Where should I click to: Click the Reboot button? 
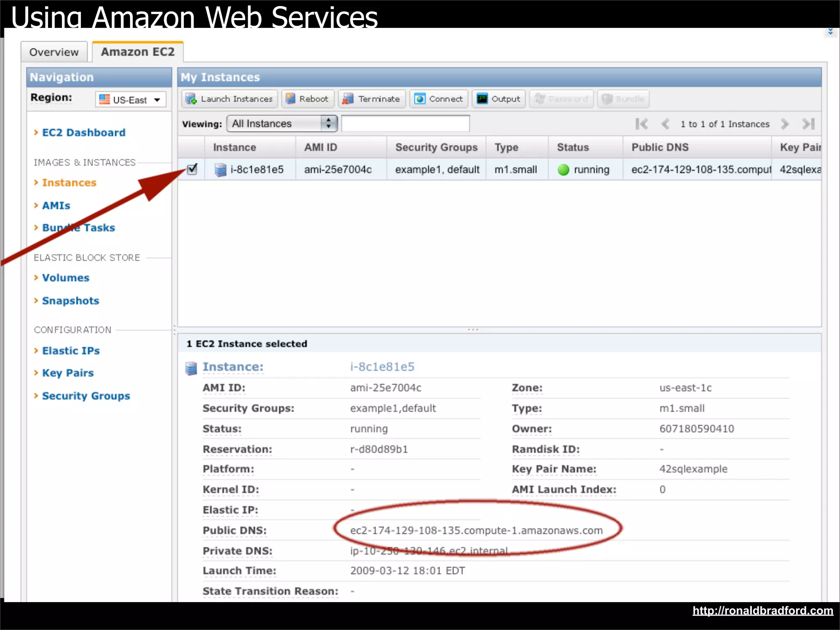tap(308, 99)
